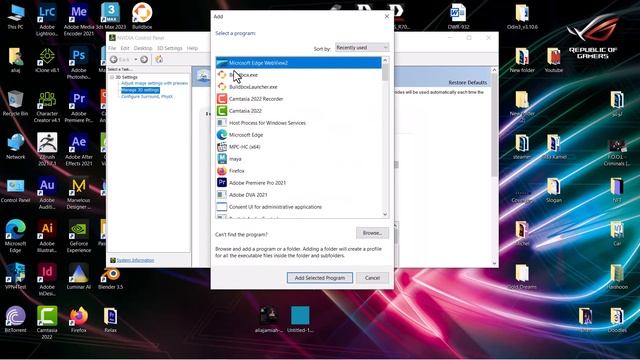Viewport: 640px width, 360px height.
Task: Click the Forward arrow in NVIDIA toolbar
Action: 144,60
